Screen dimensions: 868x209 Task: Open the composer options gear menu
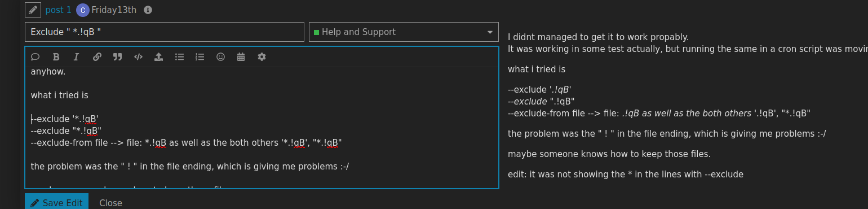(x=262, y=56)
